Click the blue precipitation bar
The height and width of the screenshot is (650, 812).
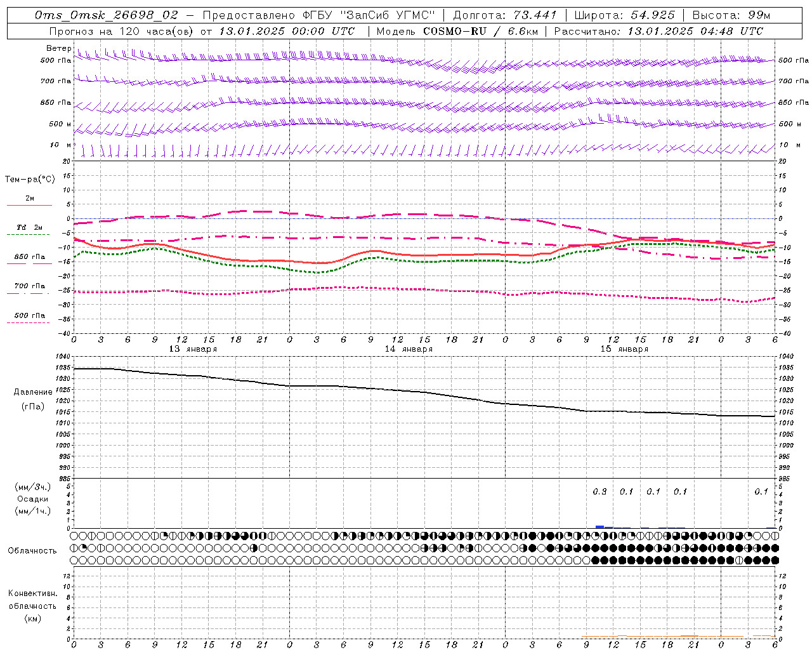tap(600, 527)
